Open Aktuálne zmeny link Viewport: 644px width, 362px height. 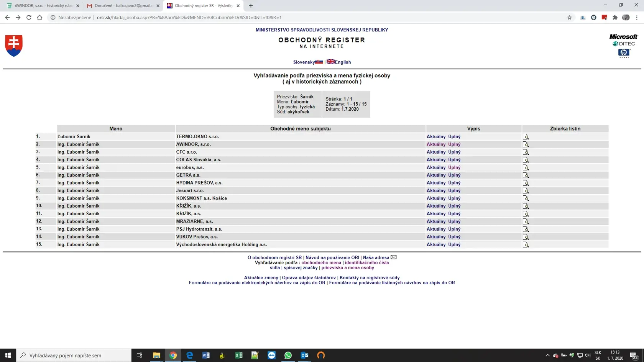[261, 278]
